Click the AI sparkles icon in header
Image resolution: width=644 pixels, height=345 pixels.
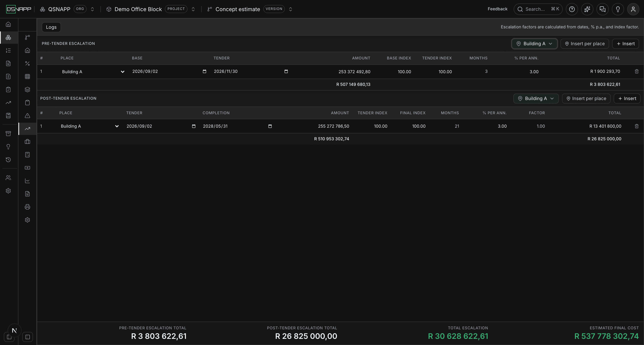click(587, 9)
